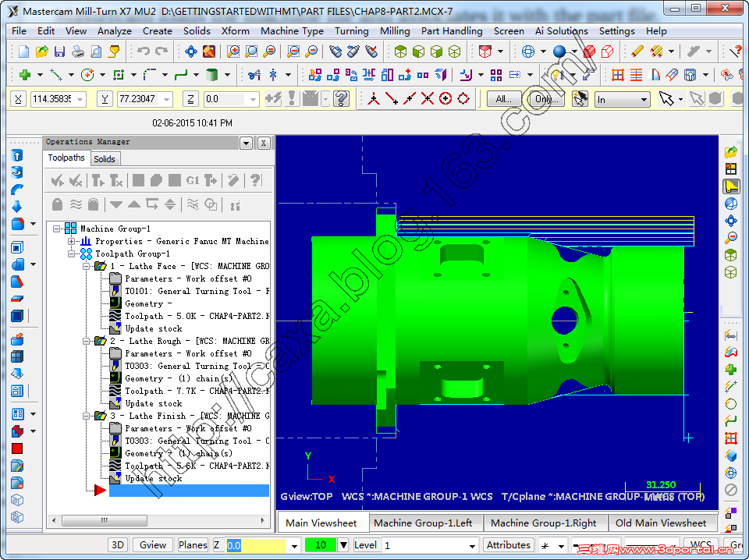Toggle the Lathe Rough operation folder icon
Image resolution: width=749 pixels, height=560 pixels.
tap(101, 341)
